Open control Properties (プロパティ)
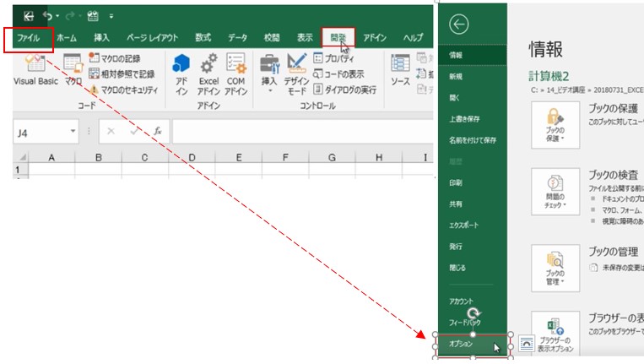Image resolution: width=644 pixels, height=364 pixels. 333,58
